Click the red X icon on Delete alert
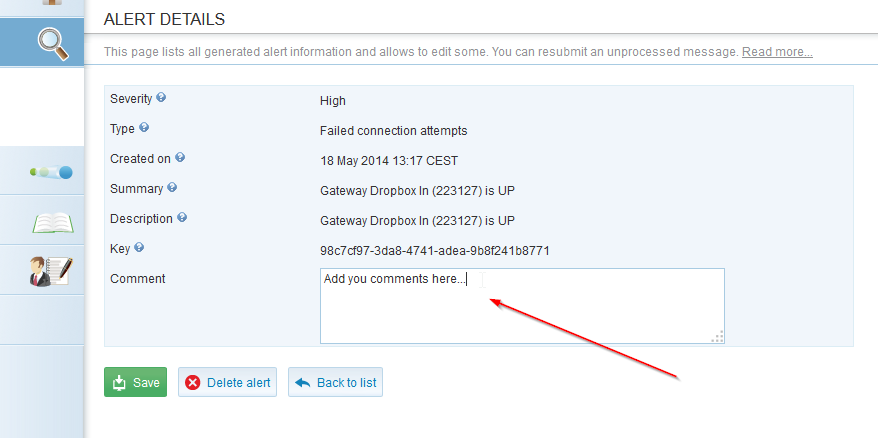This screenshot has height=438, width=878. (x=193, y=382)
